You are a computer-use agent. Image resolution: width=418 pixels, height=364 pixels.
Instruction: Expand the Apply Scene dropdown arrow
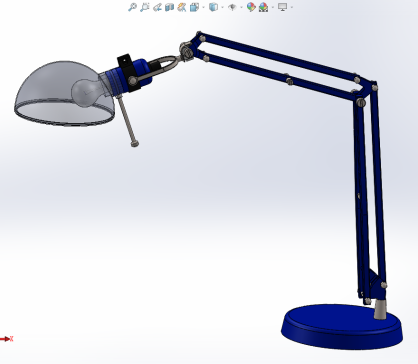click(273, 7)
